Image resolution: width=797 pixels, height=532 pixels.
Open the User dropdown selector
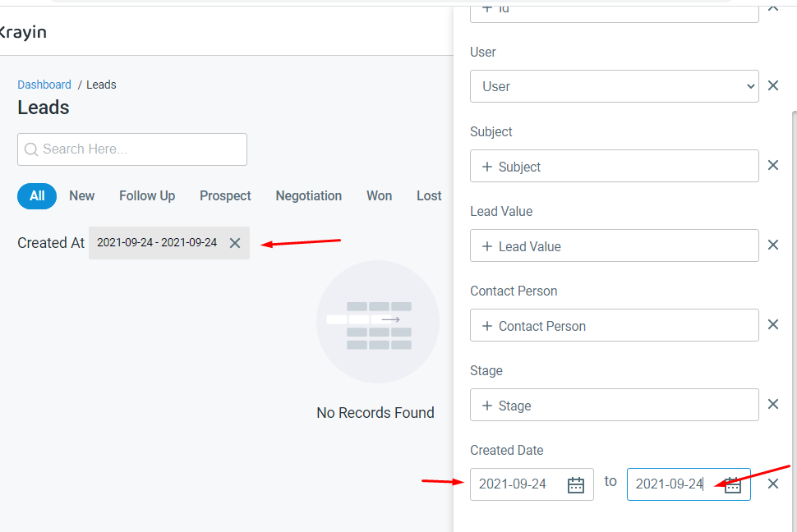[614, 85]
